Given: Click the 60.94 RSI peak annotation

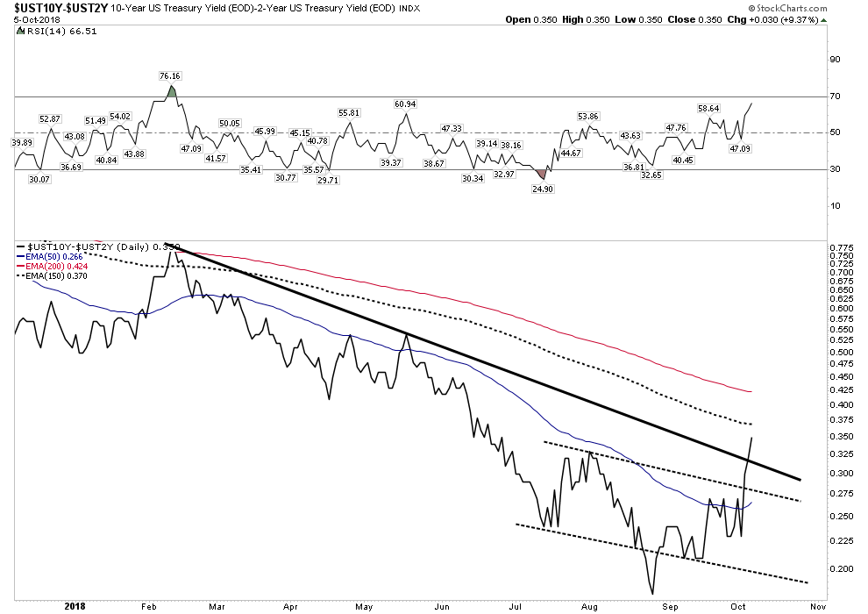Looking at the screenshot, I should coord(405,104).
